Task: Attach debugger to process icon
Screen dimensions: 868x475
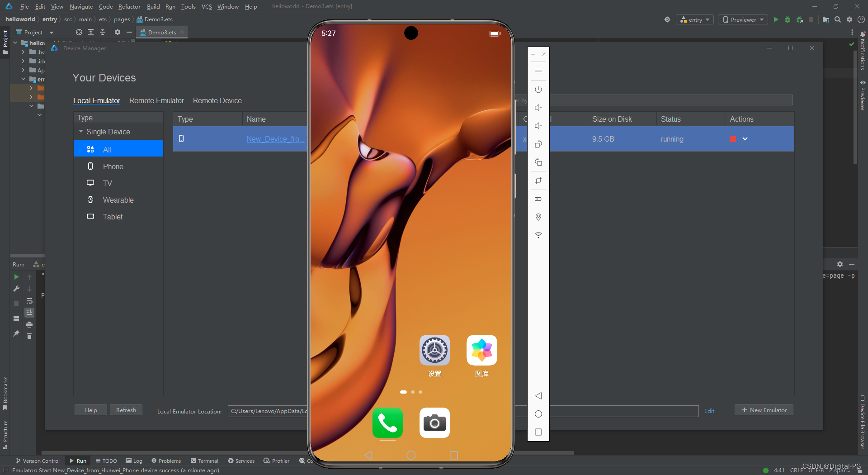Action: [x=799, y=19]
